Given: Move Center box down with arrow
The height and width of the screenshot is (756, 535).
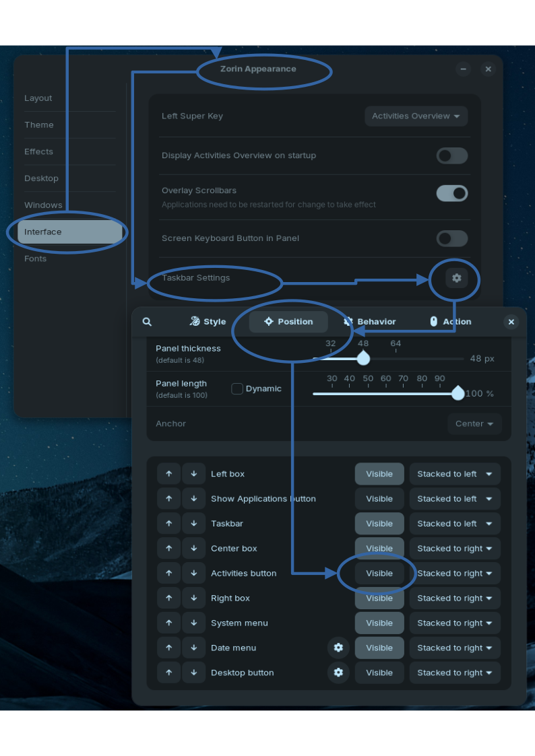Looking at the screenshot, I should pyautogui.click(x=193, y=549).
